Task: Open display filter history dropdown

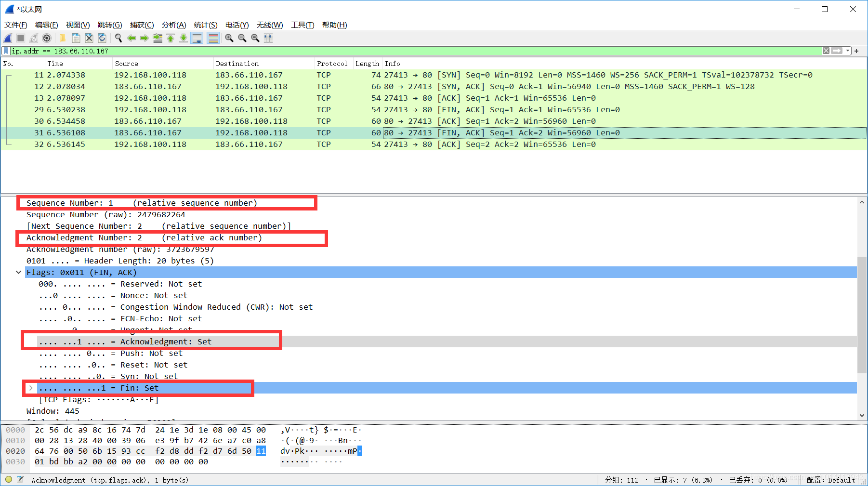Action: point(848,51)
